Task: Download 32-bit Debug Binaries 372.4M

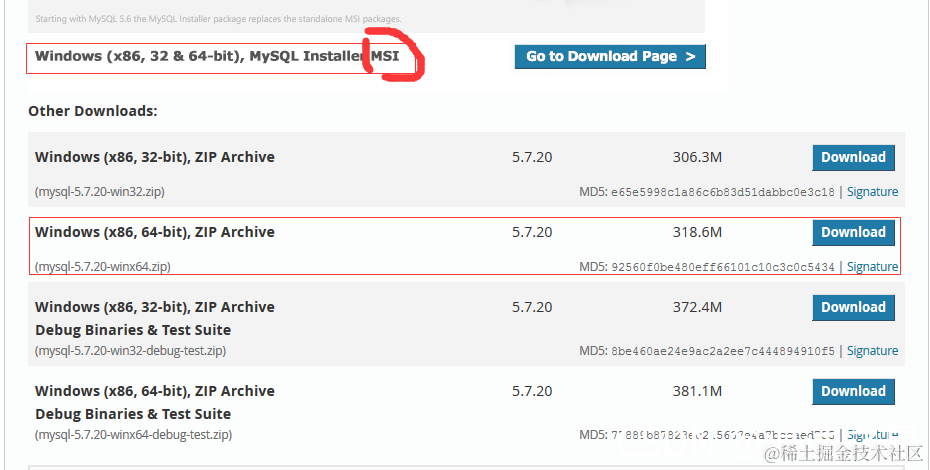Action: [853, 307]
